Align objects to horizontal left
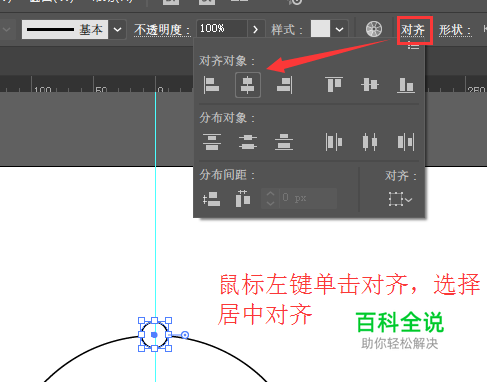The width and height of the screenshot is (487, 382). point(211,85)
